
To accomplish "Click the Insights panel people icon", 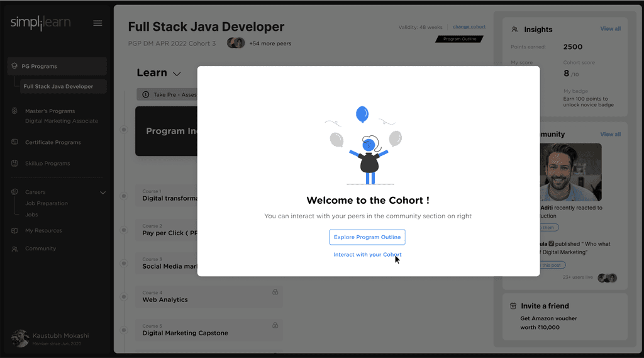I will (x=514, y=30).
